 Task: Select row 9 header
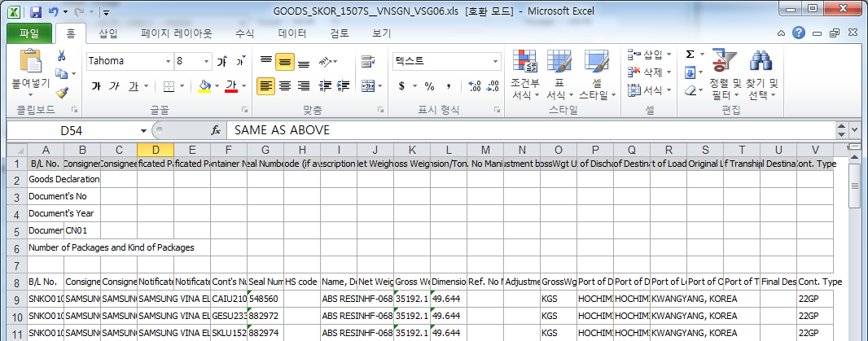tap(16, 299)
